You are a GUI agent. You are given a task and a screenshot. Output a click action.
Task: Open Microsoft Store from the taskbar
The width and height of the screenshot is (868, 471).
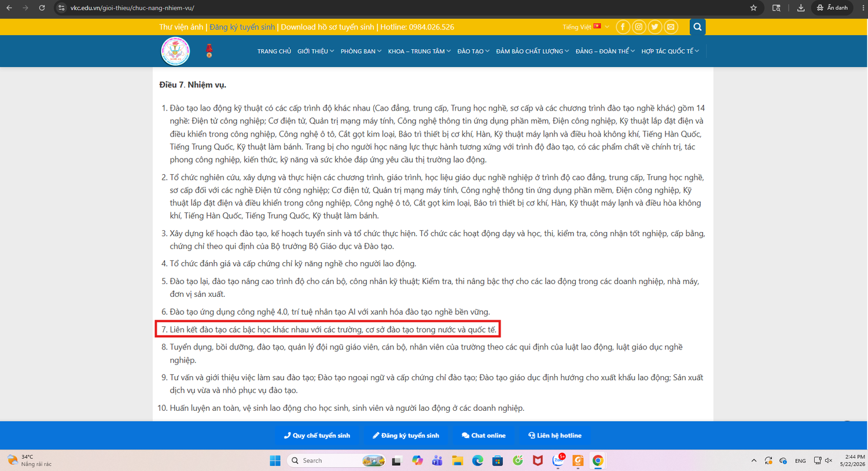coord(498,461)
